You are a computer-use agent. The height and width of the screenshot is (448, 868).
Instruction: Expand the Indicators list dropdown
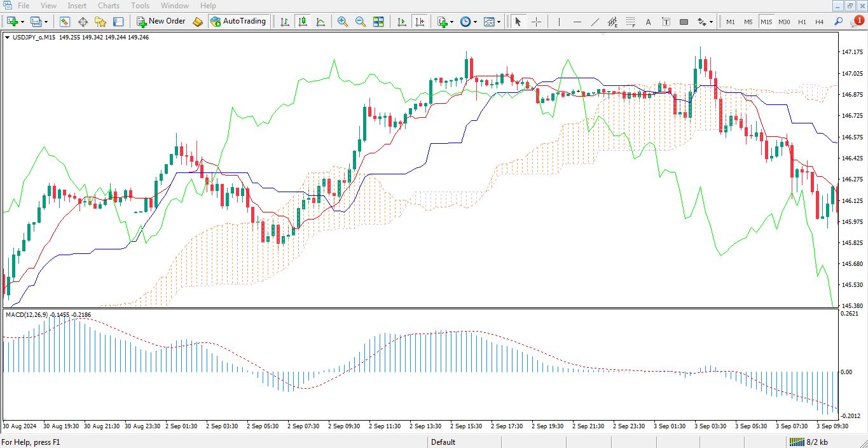tap(451, 22)
